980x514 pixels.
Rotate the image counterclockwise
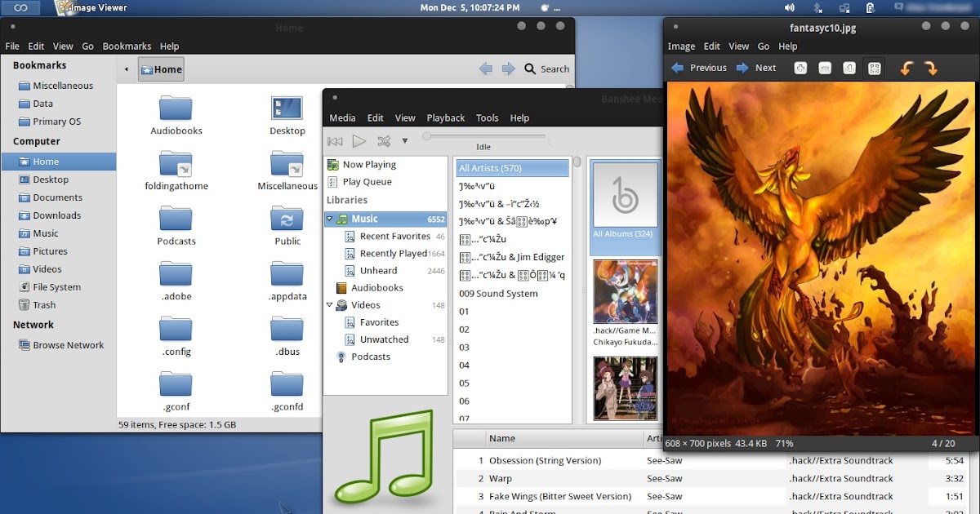coord(906,68)
